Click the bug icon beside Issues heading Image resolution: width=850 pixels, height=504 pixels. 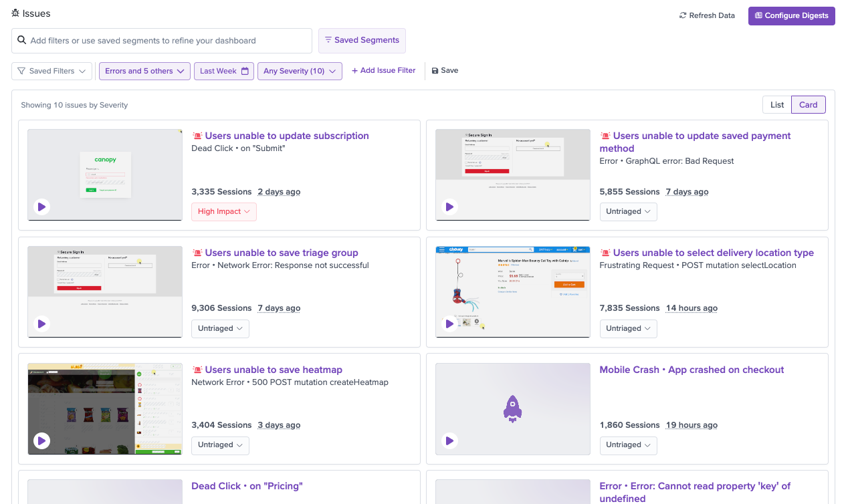coord(15,13)
